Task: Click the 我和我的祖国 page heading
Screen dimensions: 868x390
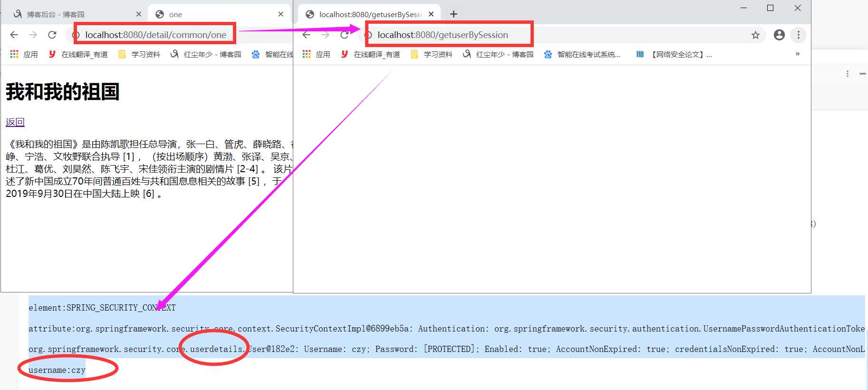Action: (x=62, y=92)
